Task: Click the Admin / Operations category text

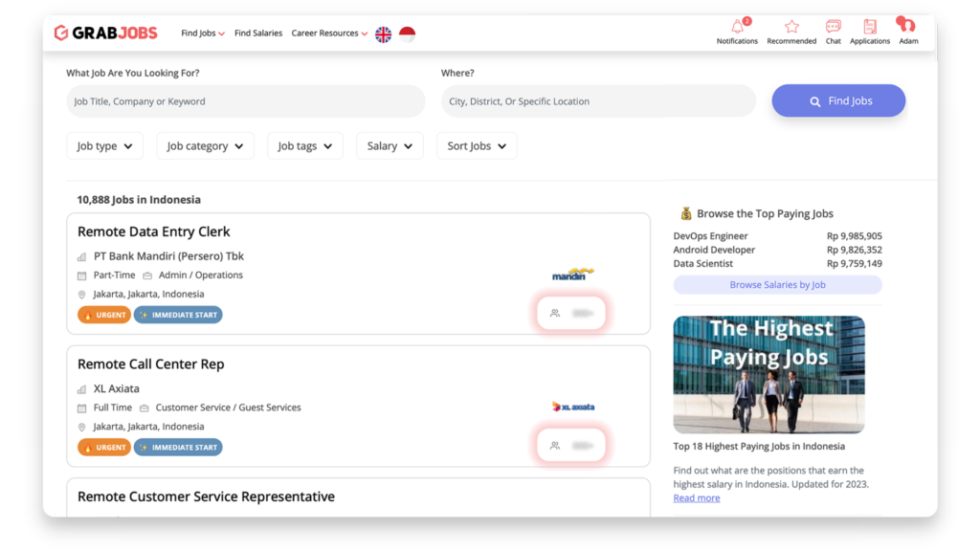Action: click(x=201, y=275)
